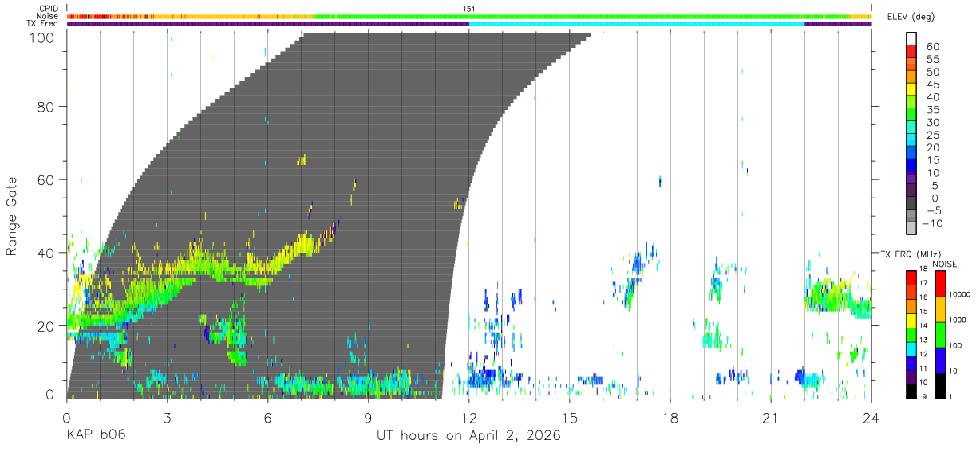Click the 13 label on TX FRQ scale

pos(923,339)
